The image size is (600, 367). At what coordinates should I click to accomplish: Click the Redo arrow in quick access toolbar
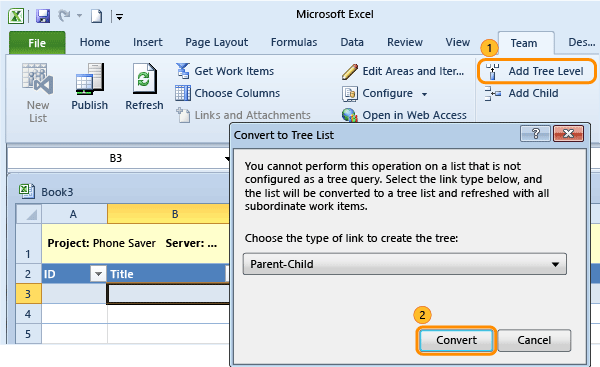pos(64,15)
